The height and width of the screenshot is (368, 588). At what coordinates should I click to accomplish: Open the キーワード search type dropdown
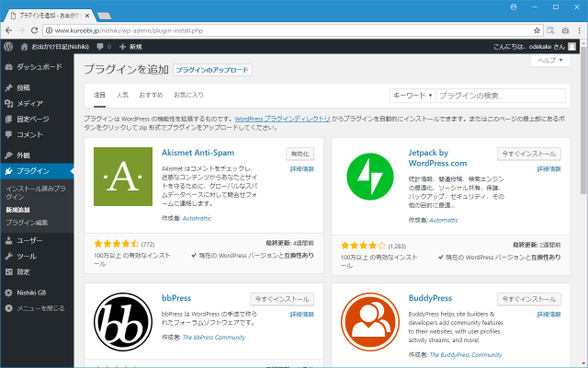click(x=413, y=95)
